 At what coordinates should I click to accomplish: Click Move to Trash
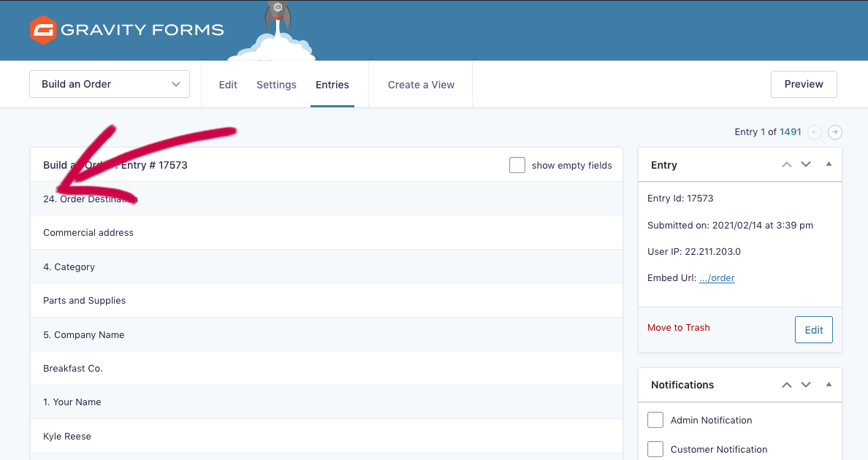(x=679, y=327)
